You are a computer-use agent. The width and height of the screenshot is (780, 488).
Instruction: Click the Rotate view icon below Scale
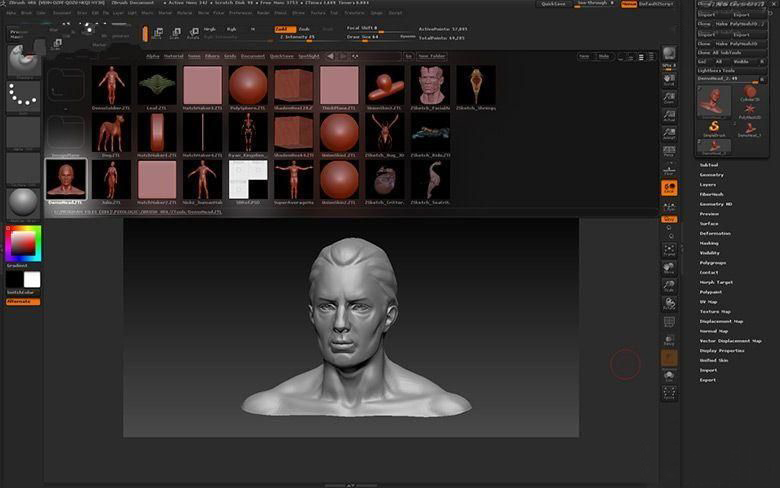click(x=669, y=303)
